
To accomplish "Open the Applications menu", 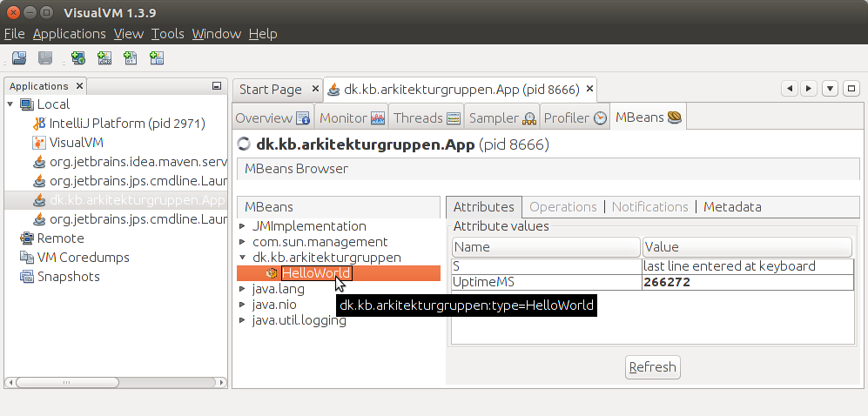I will coord(69,34).
